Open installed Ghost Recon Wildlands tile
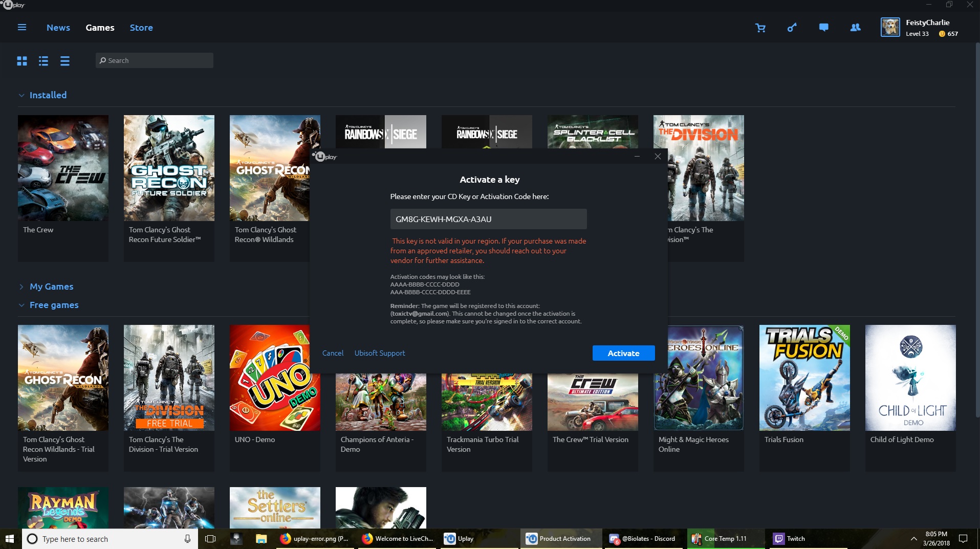Screen dimensions: 980x549 tap(270, 188)
